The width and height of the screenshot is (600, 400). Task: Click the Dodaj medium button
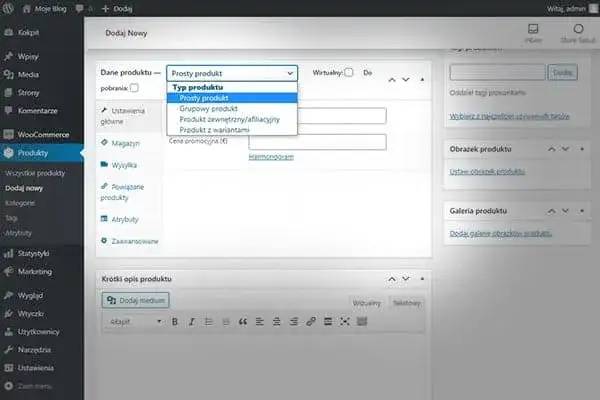point(135,300)
